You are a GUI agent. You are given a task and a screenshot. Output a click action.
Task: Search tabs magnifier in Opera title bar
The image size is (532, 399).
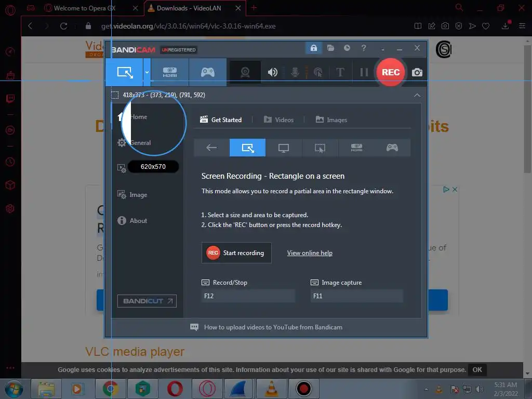[x=459, y=7]
